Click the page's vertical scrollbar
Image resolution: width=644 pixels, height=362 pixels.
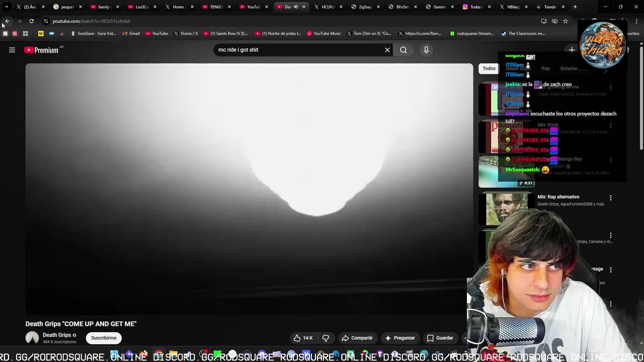click(641, 98)
